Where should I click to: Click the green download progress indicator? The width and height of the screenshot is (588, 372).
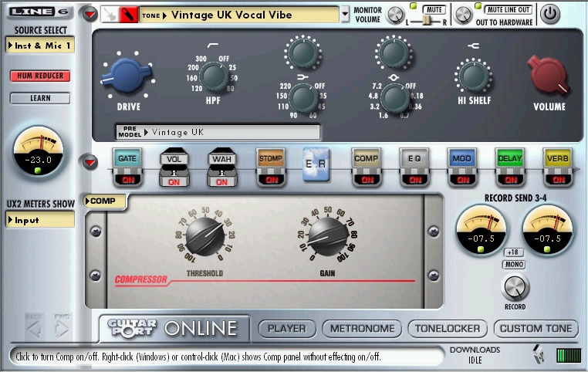[x=569, y=356]
